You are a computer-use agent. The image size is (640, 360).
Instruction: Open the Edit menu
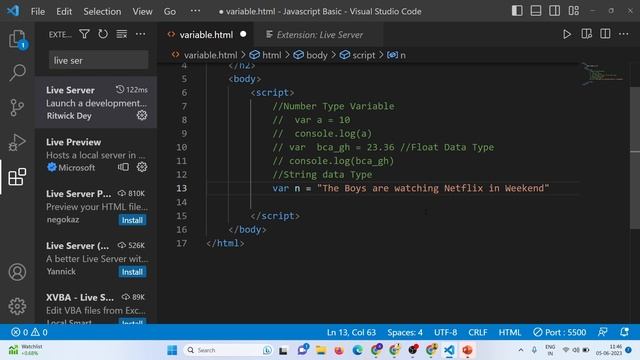(x=64, y=11)
